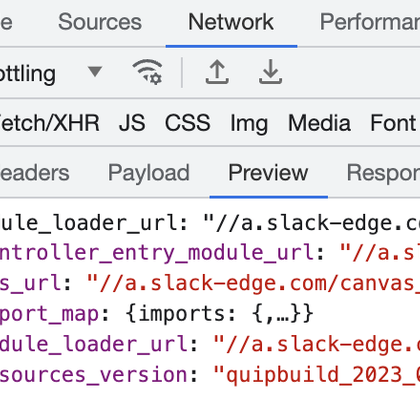The height and width of the screenshot is (420, 420).
Task: Select the resources_version quipbuild value
Action: (x=316, y=375)
